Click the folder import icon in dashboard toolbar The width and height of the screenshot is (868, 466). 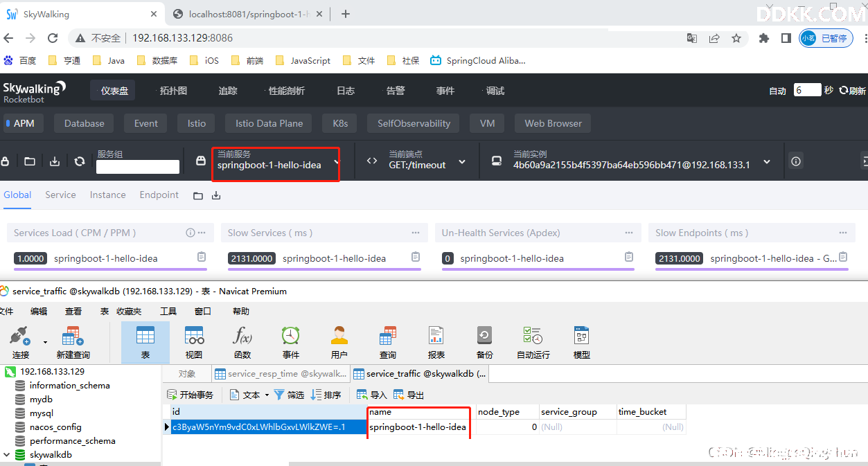[x=30, y=161]
